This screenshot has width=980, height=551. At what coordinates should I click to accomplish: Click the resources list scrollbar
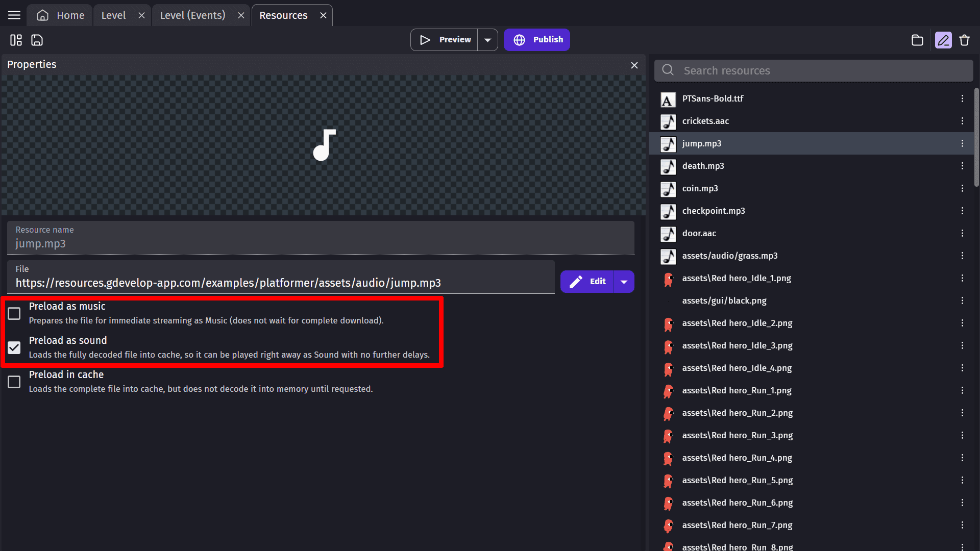point(976,138)
